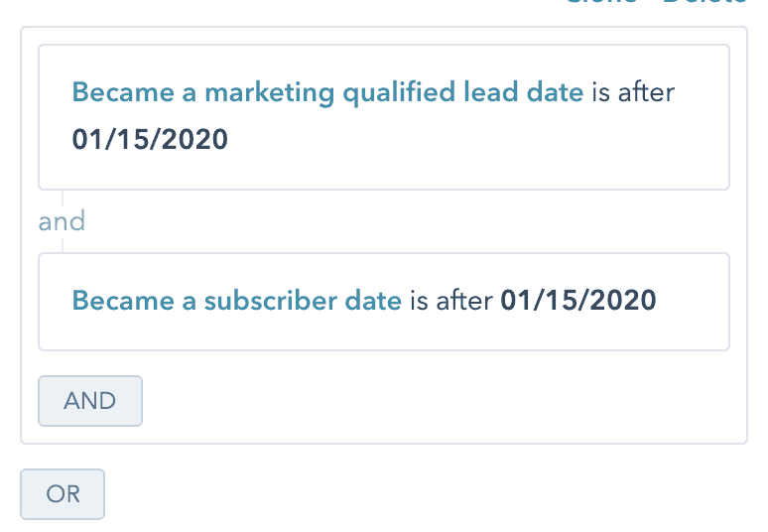Open the 'Became a subscriber date' property link
Screen dimensions: 768x532
click(x=236, y=300)
